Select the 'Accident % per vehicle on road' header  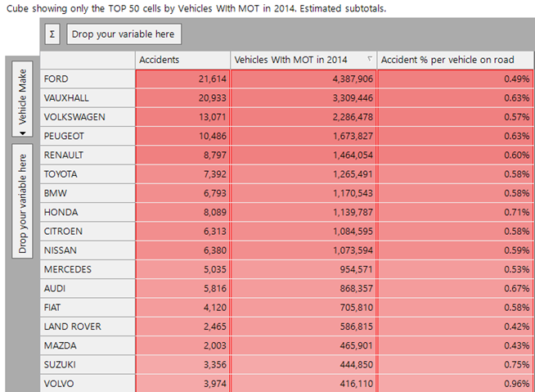pos(456,60)
